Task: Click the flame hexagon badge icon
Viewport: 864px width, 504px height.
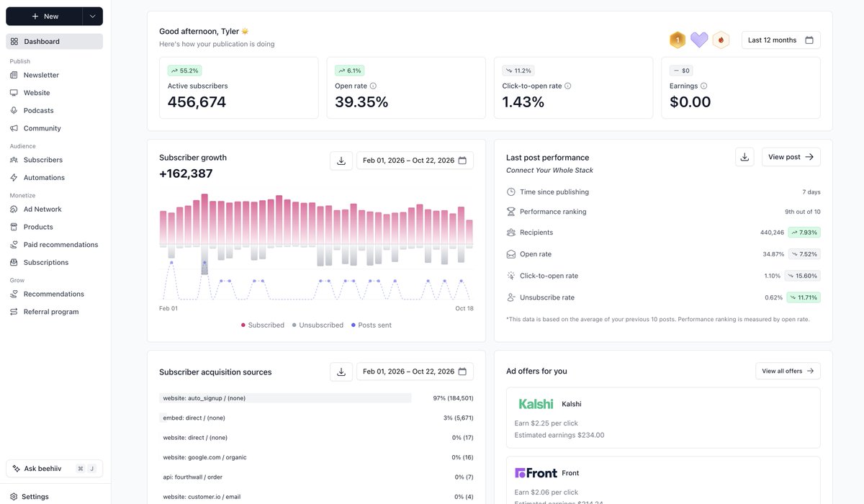Action: point(721,40)
